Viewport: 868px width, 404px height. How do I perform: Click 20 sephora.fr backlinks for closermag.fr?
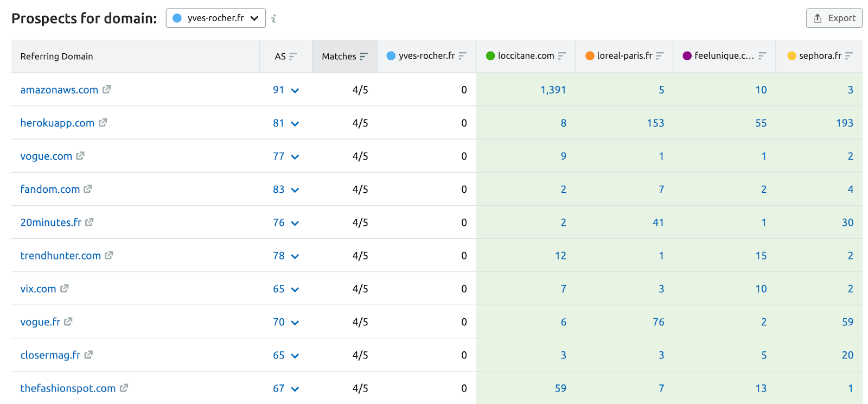(x=847, y=355)
